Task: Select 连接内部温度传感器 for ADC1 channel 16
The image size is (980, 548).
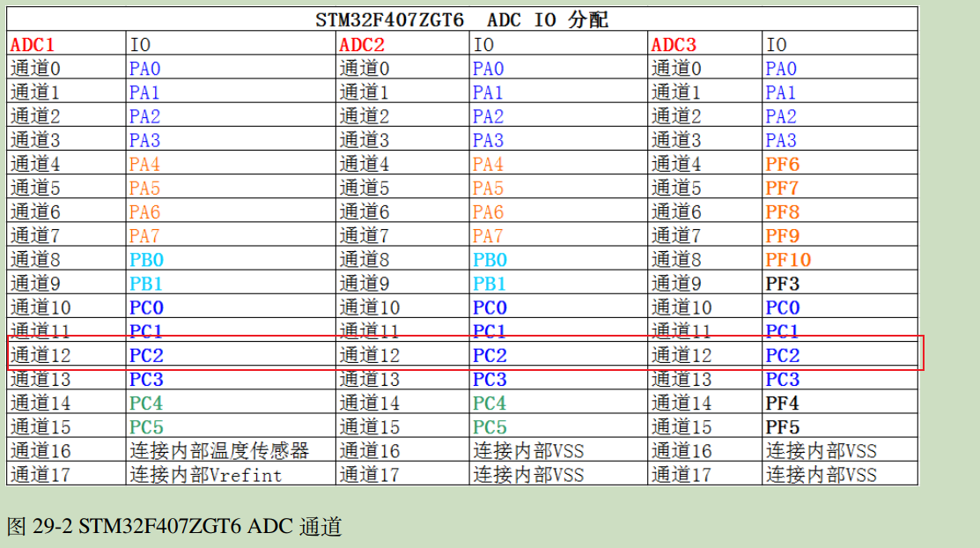Action: [x=219, y=451]
